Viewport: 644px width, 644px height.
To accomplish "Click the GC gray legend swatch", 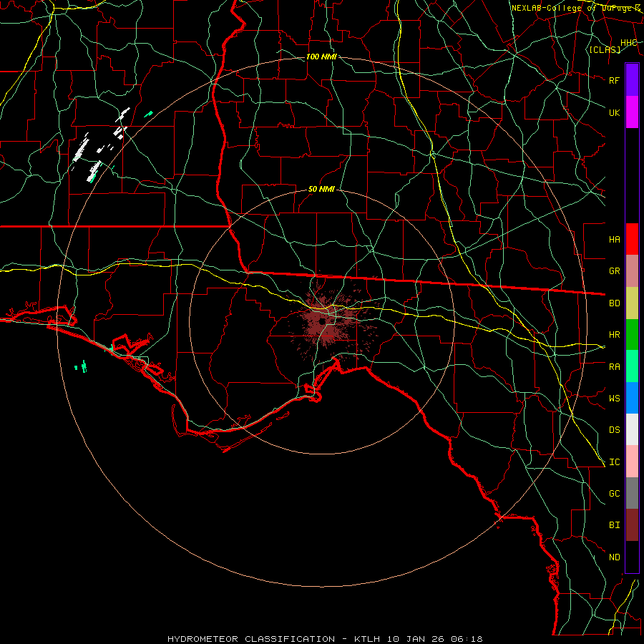I will point(632,493).
